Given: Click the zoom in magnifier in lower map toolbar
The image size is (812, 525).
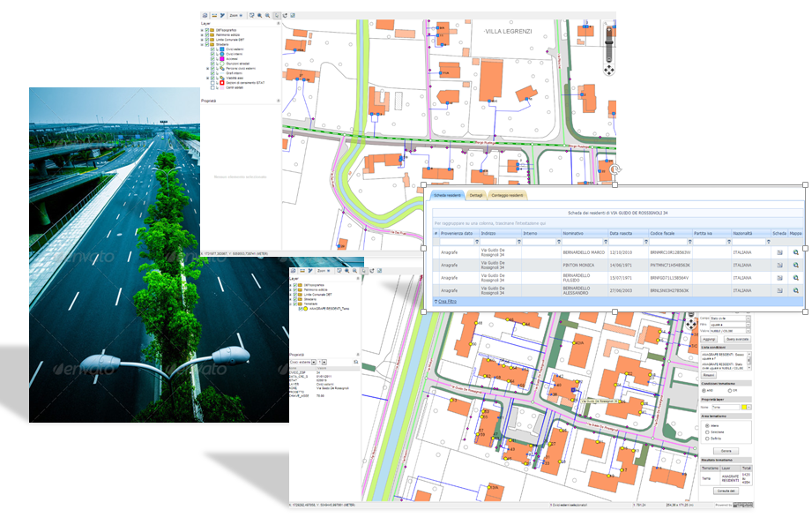Looking at the screenshot, I should 347,271.
